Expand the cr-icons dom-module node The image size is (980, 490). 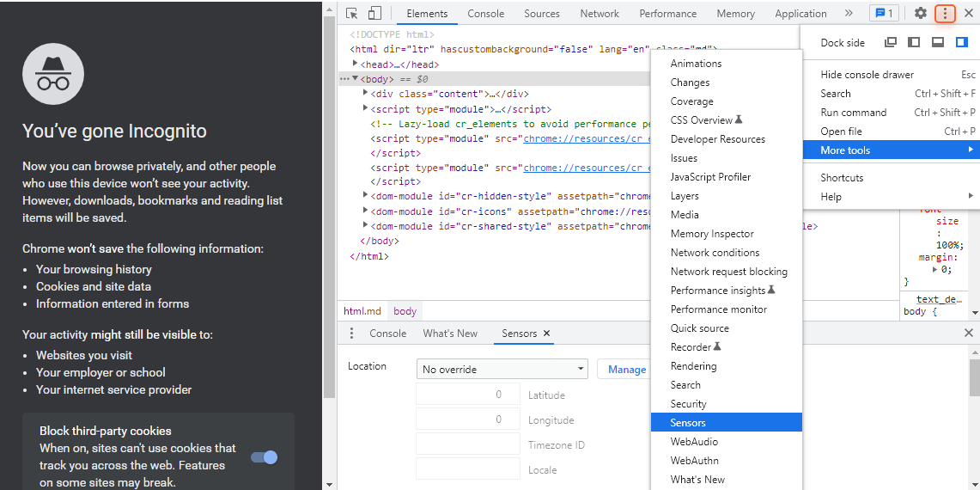366,211
